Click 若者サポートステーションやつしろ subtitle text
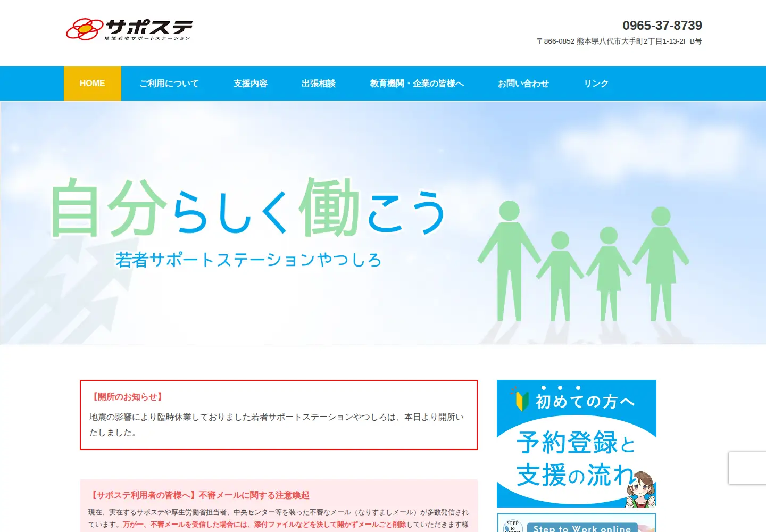 (x=248, y=260)
